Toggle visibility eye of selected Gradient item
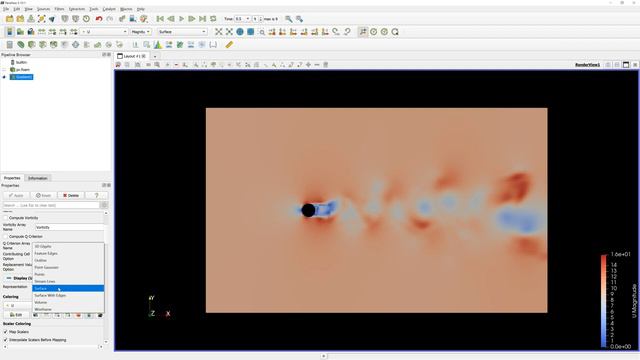Screen dimensions: 640x360 tap(4, 77)
